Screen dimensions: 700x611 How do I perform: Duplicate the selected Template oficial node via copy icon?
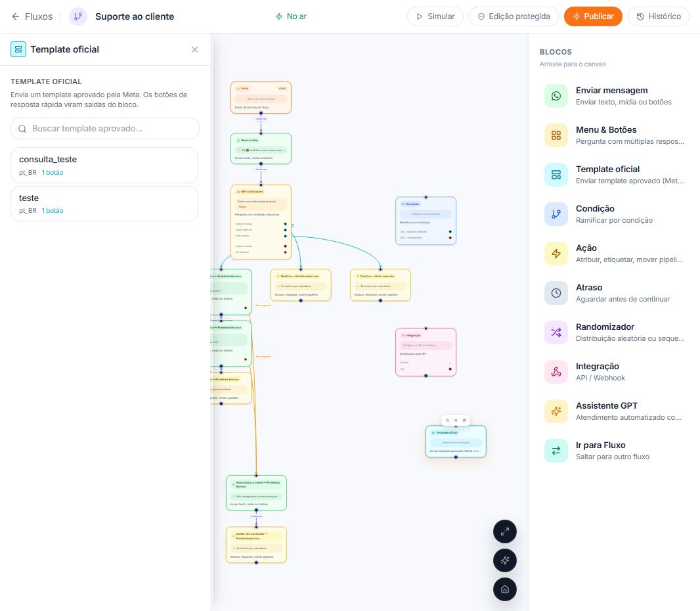pos(448,420)
